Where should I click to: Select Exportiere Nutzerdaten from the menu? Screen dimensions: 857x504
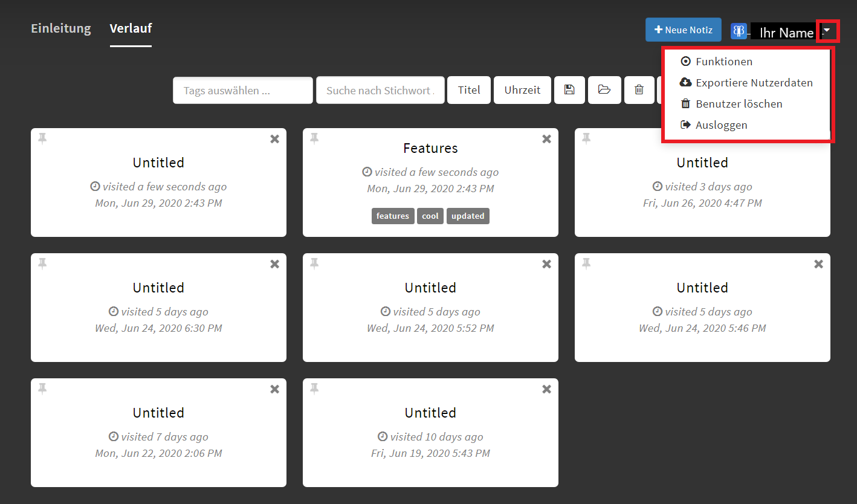tap(754, 83)
